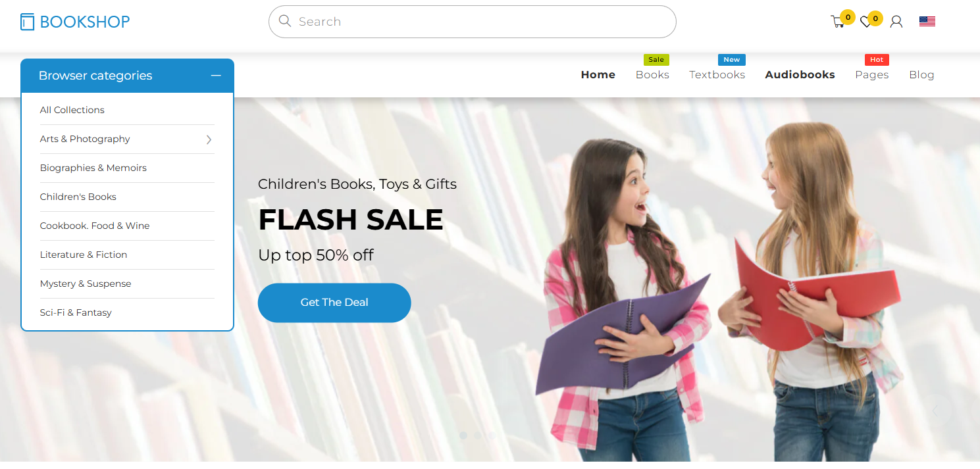The width and height of the screenshot is (980, 469).
Task: Select the US flag language icon
Action: click(x=927, y=21)
